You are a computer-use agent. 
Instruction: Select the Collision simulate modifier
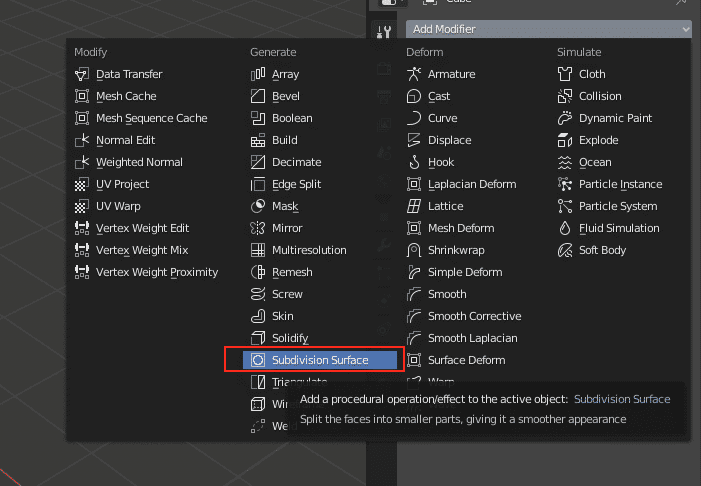point(590,96)
